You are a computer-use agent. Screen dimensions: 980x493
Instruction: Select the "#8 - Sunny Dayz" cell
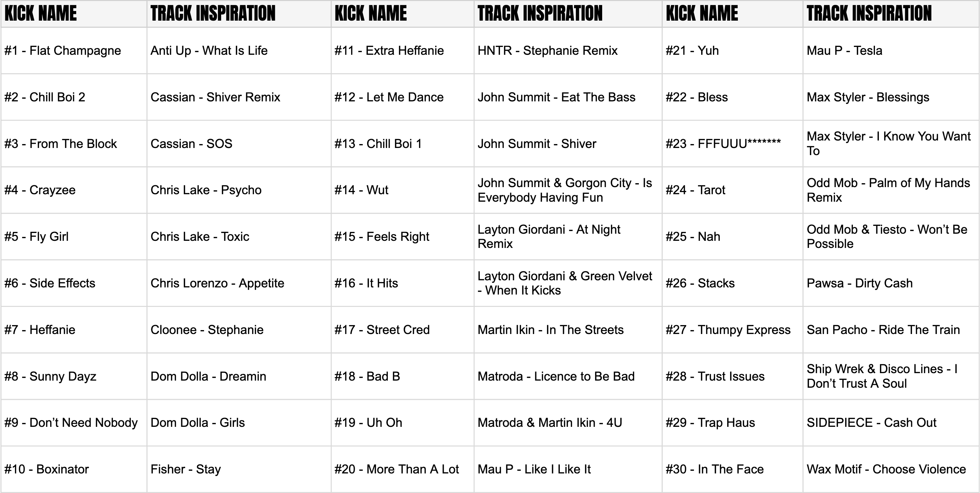[50, 376]
